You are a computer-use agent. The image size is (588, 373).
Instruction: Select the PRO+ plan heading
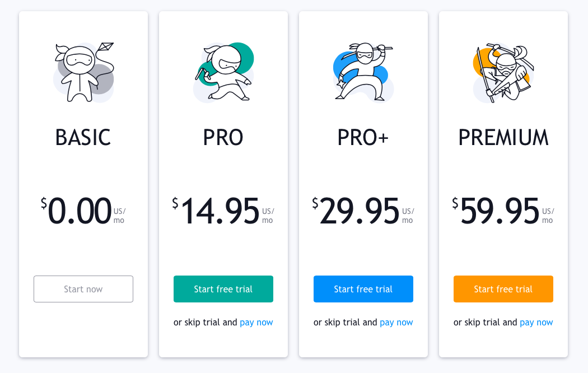click(363, 138)
